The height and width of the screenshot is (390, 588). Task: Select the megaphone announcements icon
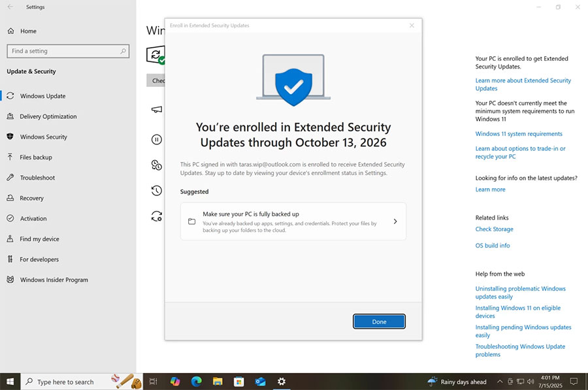pos(155,110)
